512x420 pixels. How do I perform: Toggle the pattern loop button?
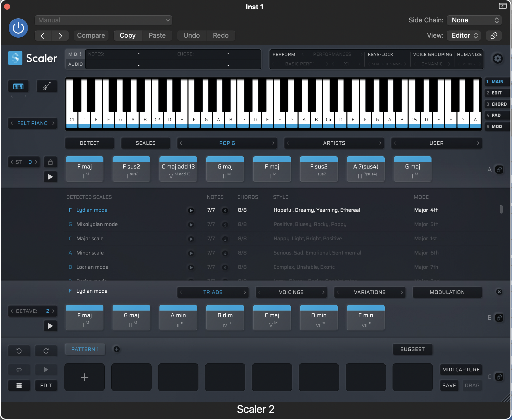click(x=19, y=370)
